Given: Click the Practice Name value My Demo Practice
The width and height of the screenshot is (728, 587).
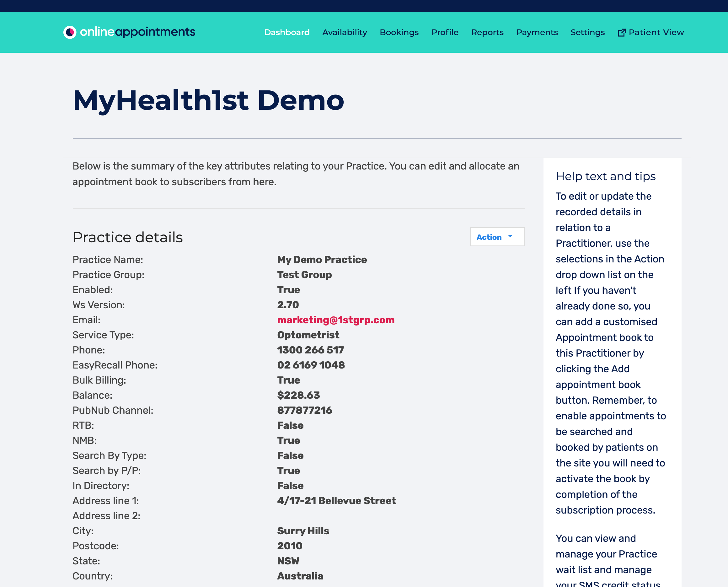Looking at the screenshot, I should [x=321, y=259].
